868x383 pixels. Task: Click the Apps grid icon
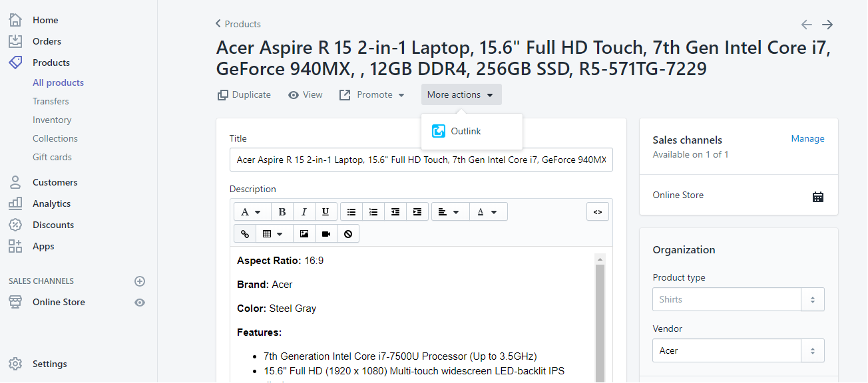(x=15, y=246)
